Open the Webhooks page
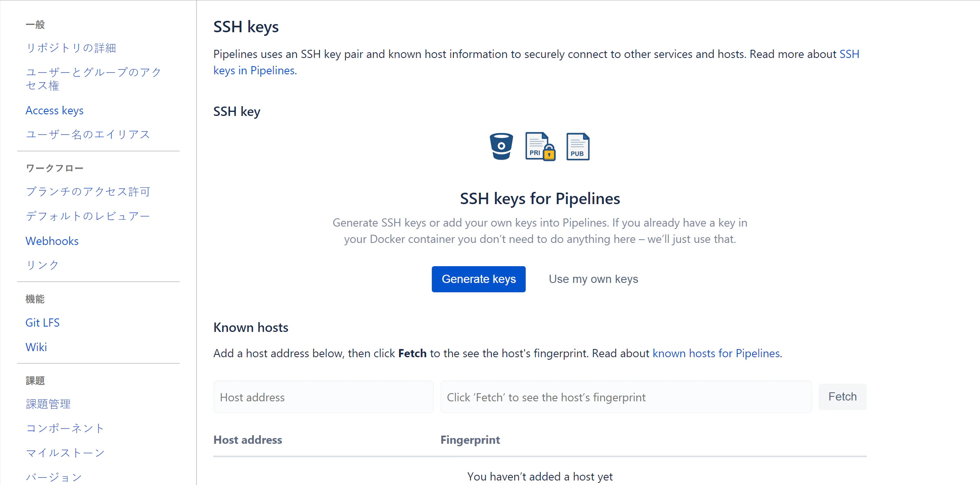The width and height of the screenshot is (980, 485). coord(52,241)
